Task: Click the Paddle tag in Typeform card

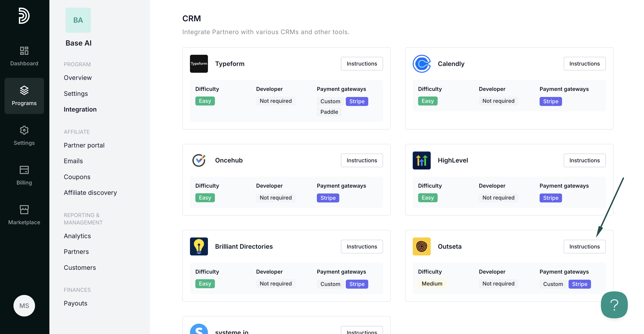Action: (x=329, y=112)
